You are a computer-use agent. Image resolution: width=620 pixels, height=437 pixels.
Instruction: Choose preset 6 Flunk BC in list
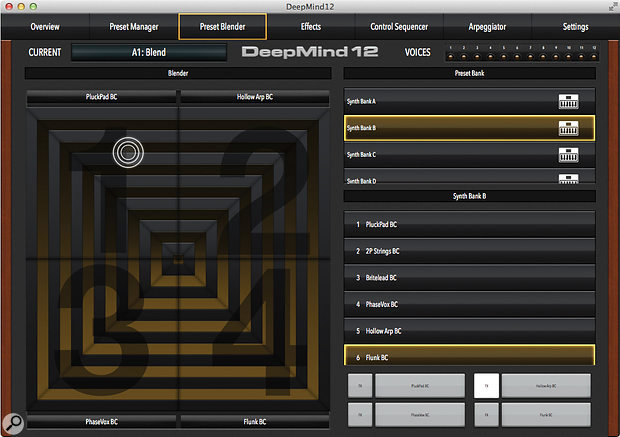coord(469,355)
